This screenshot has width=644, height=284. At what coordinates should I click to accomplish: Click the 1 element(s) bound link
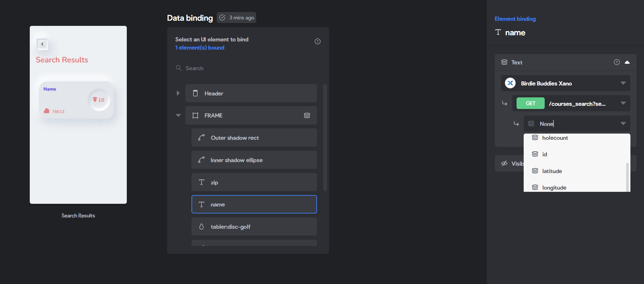[x=200, y=48]
